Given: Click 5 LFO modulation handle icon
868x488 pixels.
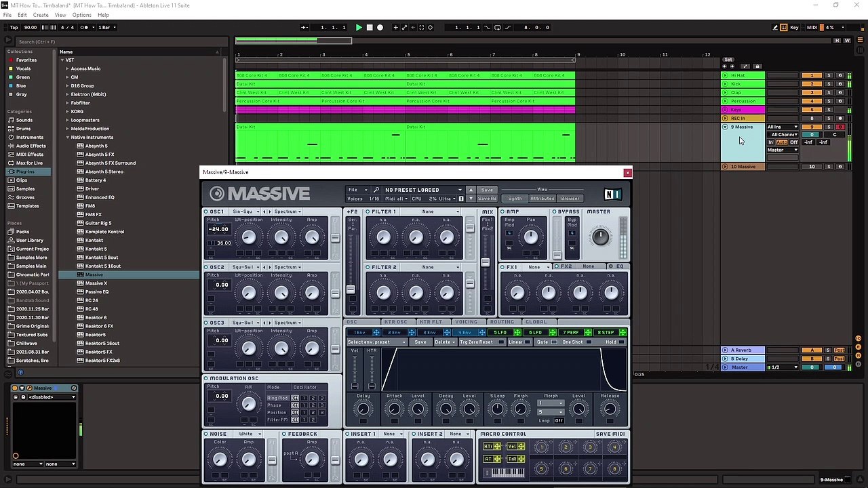Looking at the screenshot, I should tap(517, 333).
